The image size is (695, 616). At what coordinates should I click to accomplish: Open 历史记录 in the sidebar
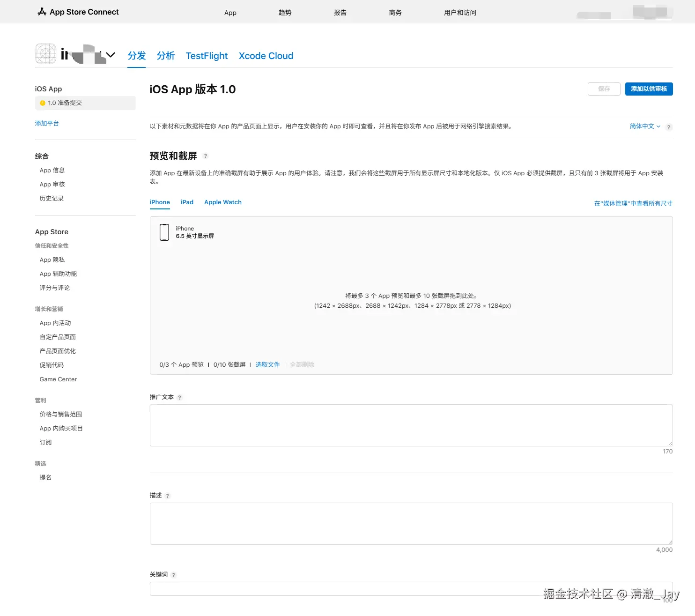pyautogui.click(x=52, y=199)
